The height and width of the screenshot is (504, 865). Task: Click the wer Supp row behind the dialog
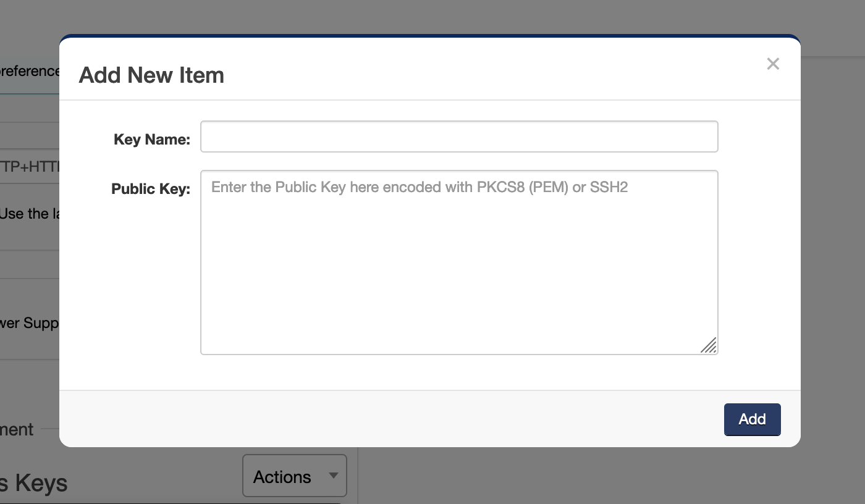tap(28, 322)
